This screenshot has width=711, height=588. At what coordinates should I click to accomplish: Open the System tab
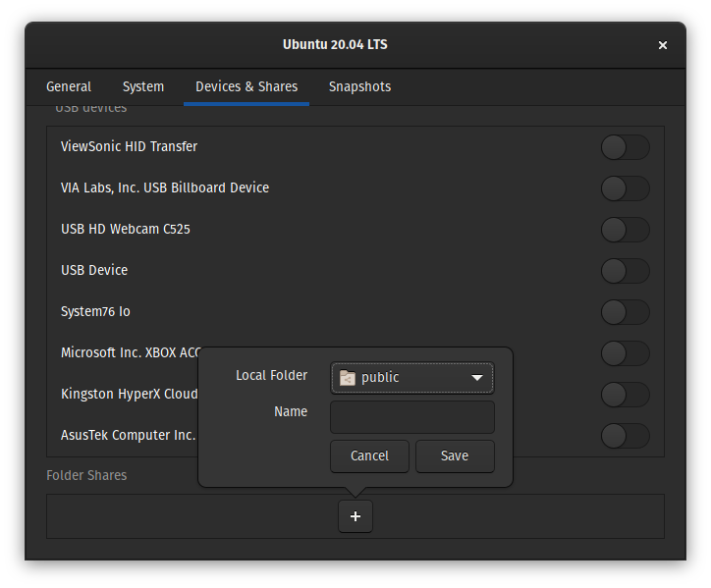click(x=143, y=86)
